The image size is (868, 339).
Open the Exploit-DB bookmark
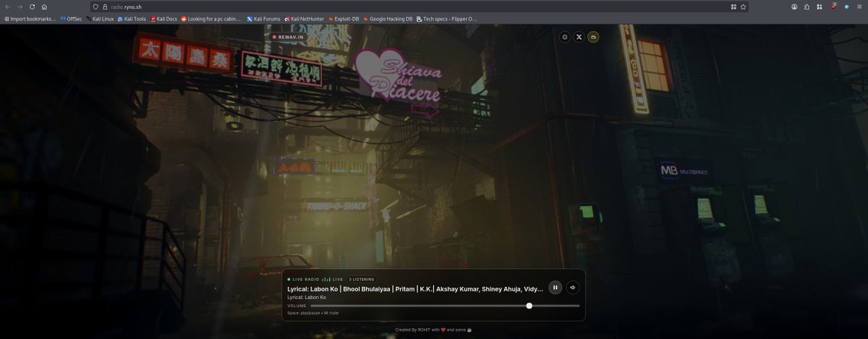coord(344,19)
